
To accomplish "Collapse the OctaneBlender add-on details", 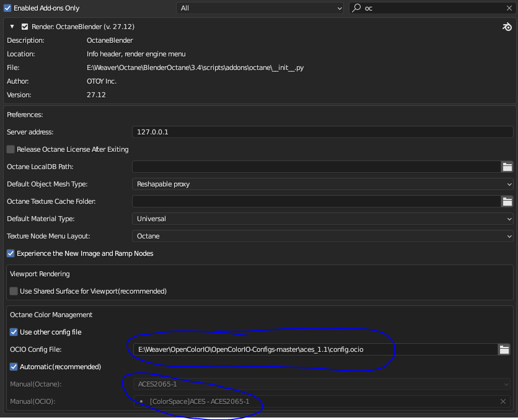I will point(12,27).
